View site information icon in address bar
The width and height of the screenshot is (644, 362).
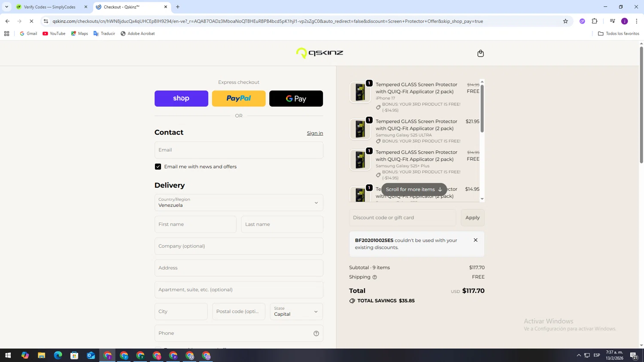46,21
